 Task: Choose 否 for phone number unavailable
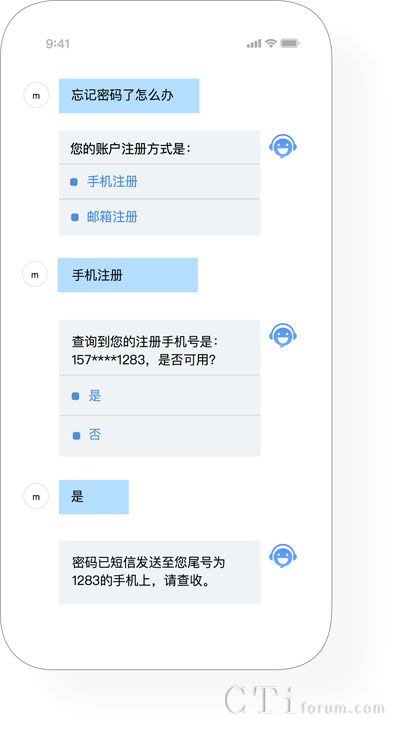click(159, 435)
